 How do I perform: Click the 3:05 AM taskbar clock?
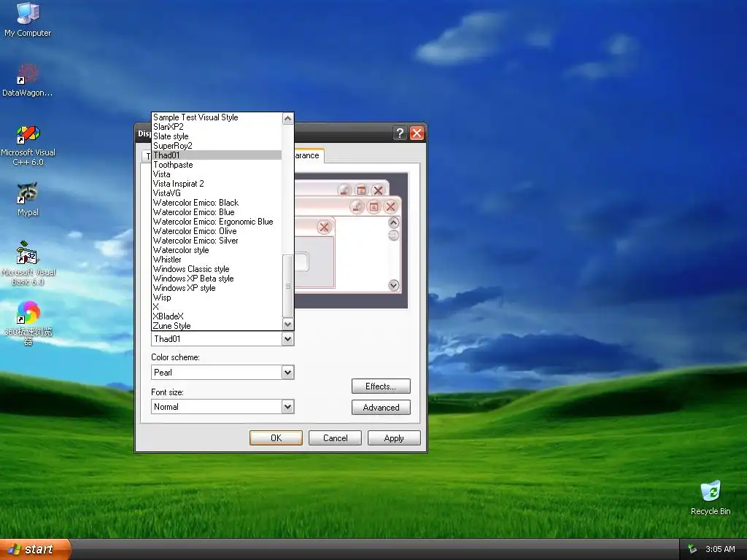coord(720,549)
